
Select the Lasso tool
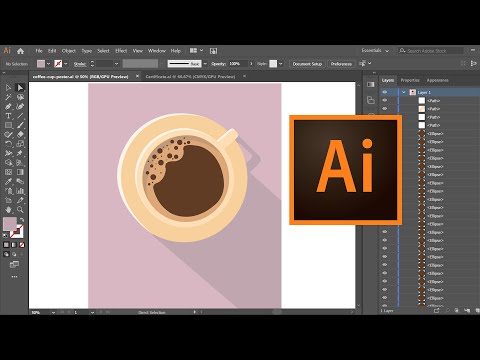click(x=20, y=97)
